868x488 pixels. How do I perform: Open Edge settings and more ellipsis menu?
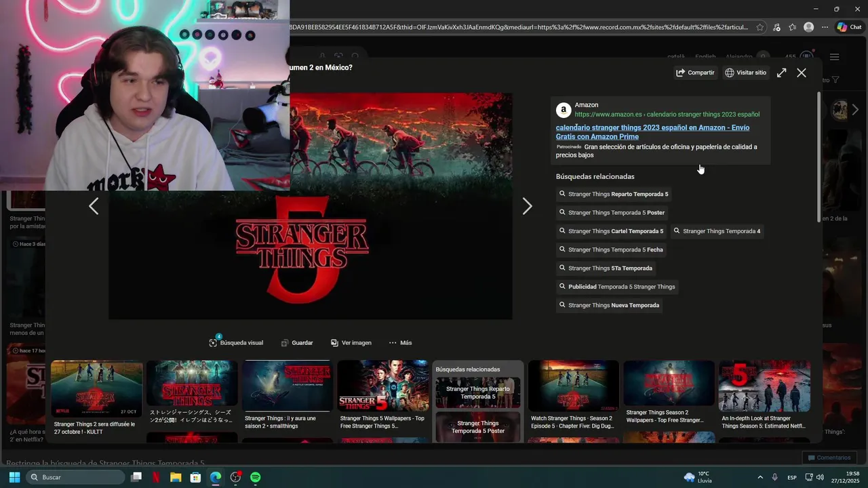click(825, 27)
